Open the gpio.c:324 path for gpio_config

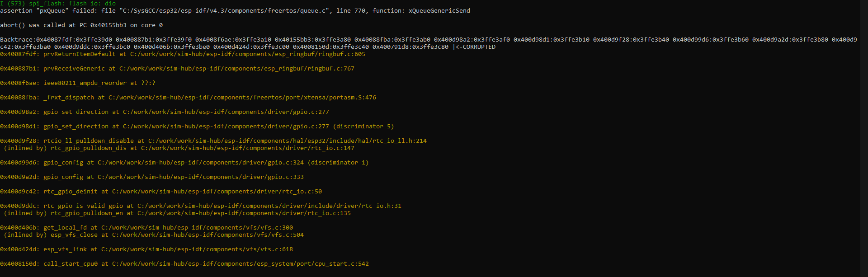click(200, 163)
